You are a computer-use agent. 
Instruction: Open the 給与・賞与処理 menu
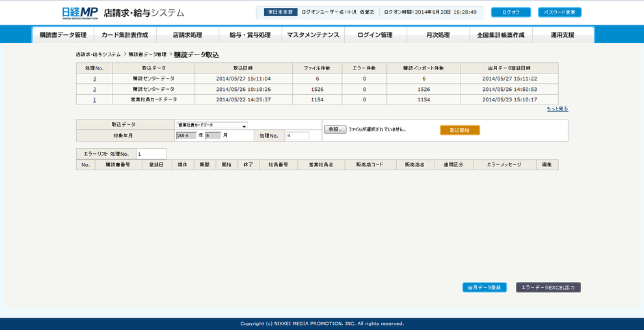click(250, 35)
